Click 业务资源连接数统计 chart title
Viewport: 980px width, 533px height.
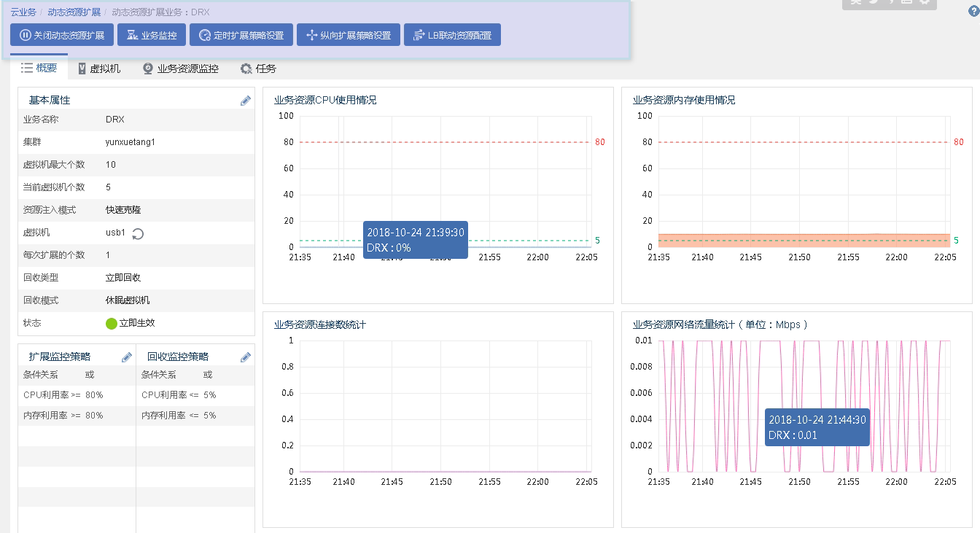320,324
